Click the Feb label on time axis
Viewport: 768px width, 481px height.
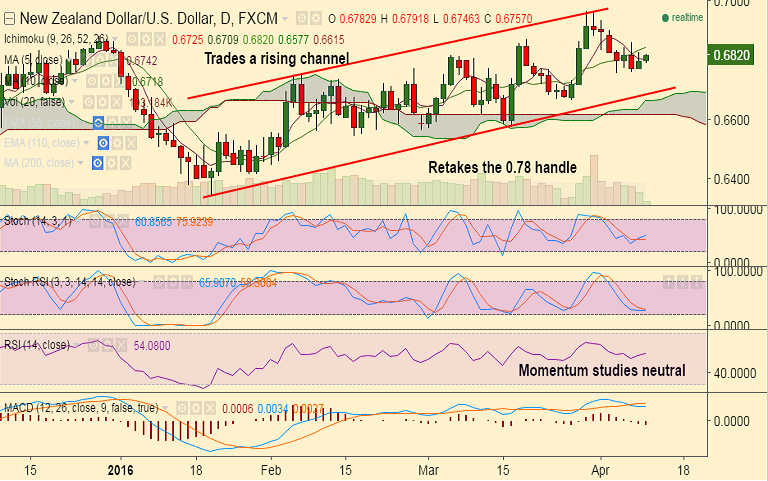[x=271, y=470]
